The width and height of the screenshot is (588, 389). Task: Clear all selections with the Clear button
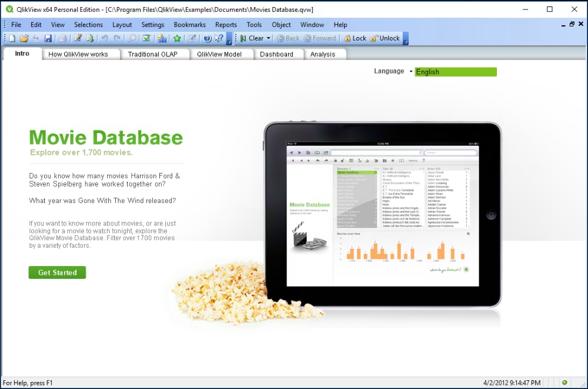point(251,38)
